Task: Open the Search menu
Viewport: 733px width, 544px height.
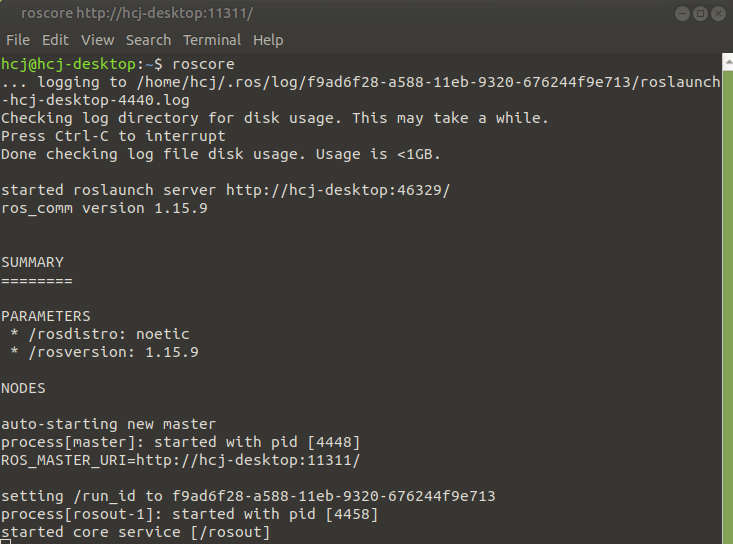Action: pos(148,40)
